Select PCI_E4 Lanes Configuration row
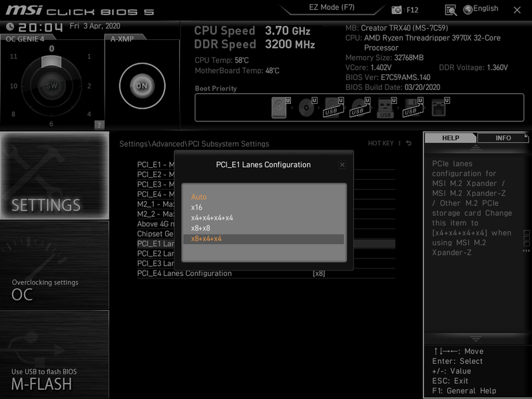 (x=266, y=274)
